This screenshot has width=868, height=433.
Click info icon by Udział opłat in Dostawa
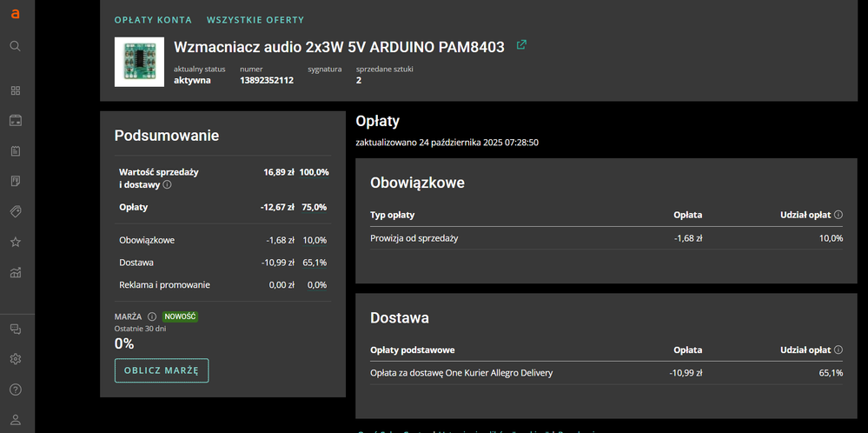coord(838,350)
